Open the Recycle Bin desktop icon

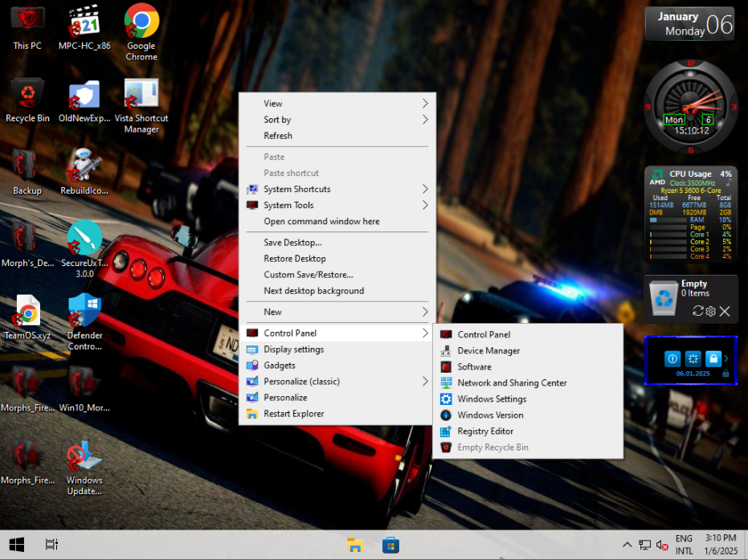tap(27, 101)
